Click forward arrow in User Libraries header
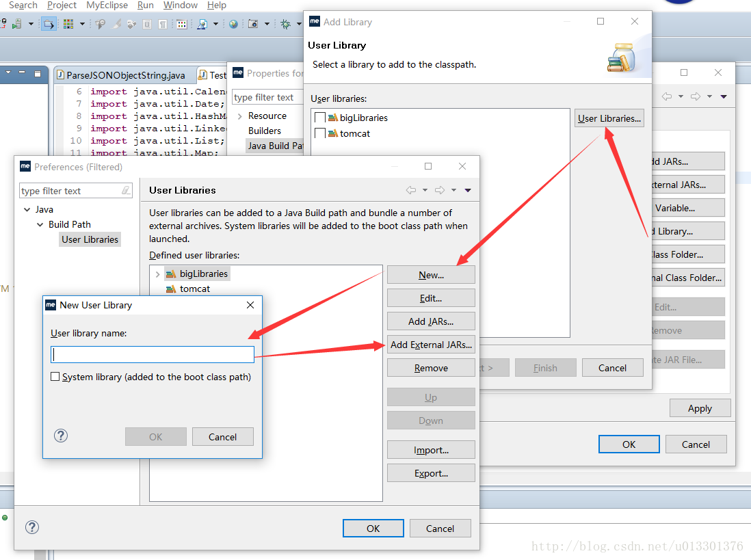The width and height of the screenshot is (751, 560). pos(440,190)
